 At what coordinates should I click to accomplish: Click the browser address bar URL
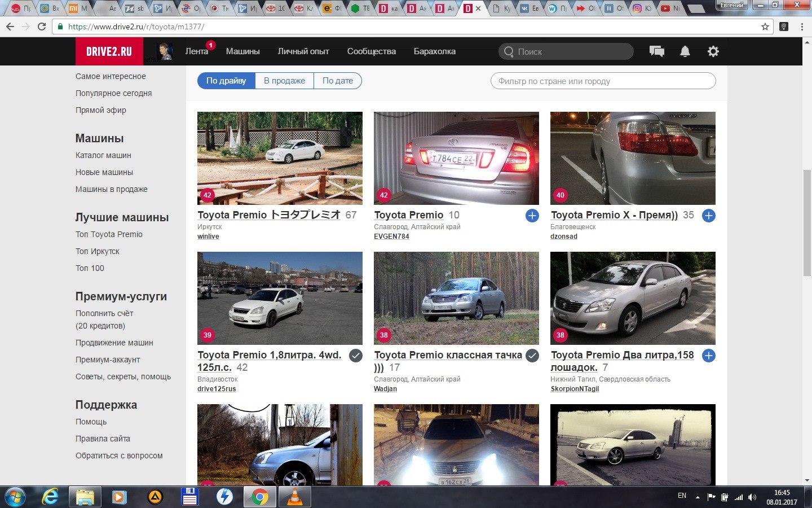136,27
